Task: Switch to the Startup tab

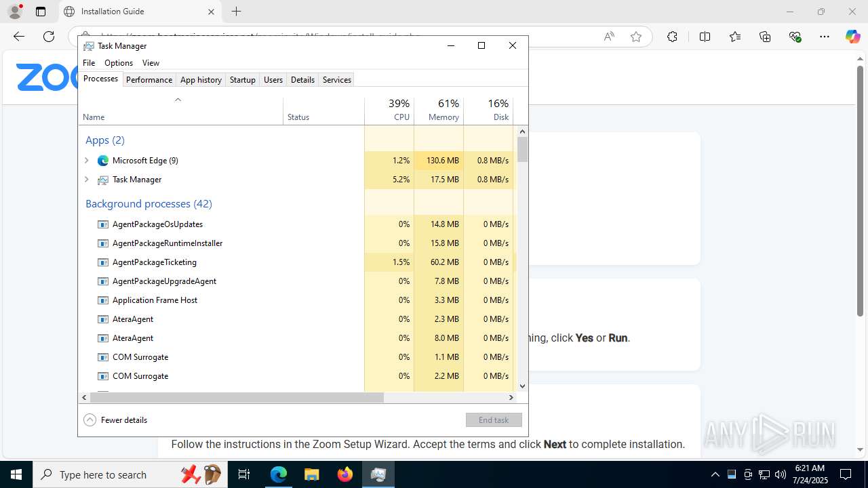Action: tap(242, 80)
